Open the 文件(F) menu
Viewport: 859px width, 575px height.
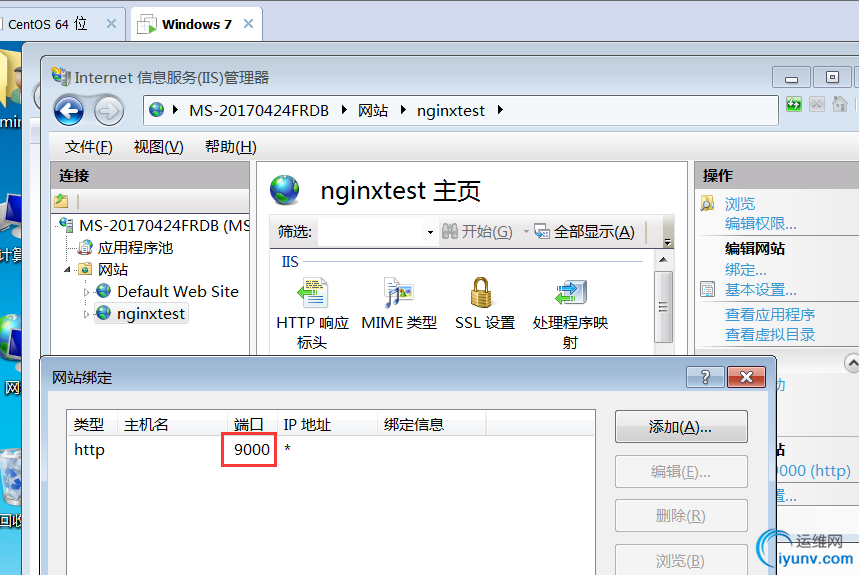tap(88, 147)
